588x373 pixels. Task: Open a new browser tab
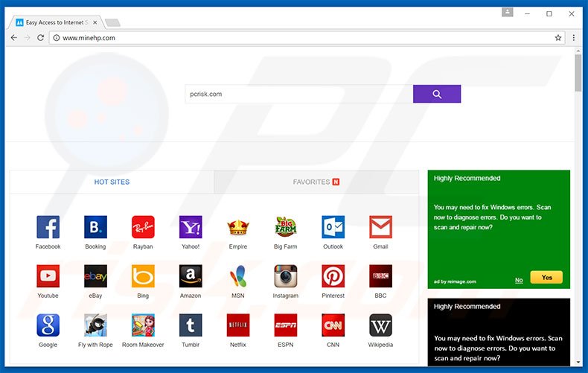[x=112, y=23]
